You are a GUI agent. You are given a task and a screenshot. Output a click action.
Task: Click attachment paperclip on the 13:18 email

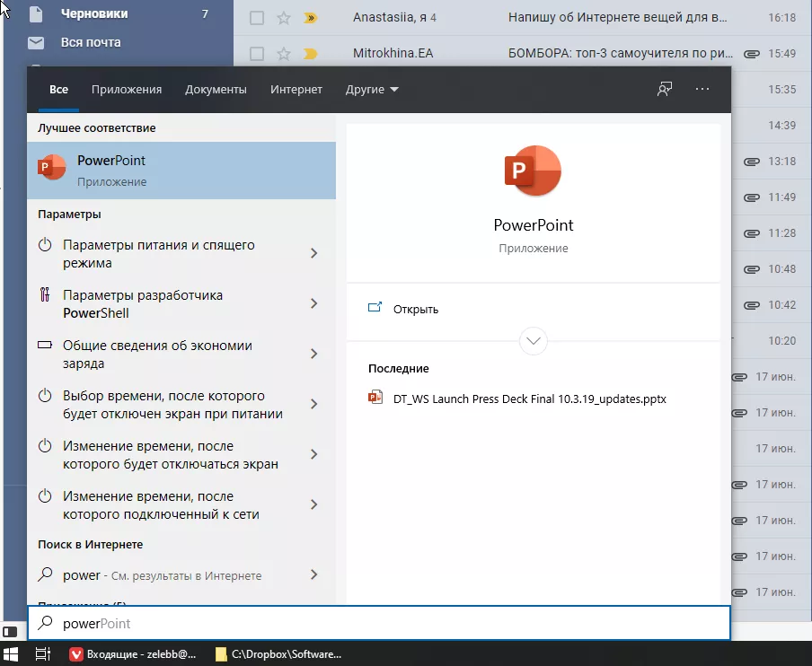click(752, 162)
